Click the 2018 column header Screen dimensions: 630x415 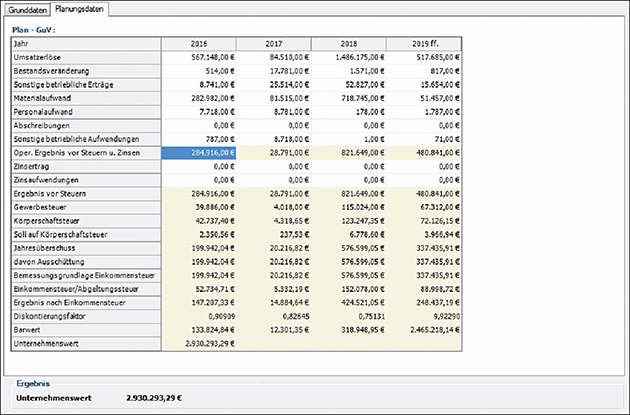click(x=350, y=44)
